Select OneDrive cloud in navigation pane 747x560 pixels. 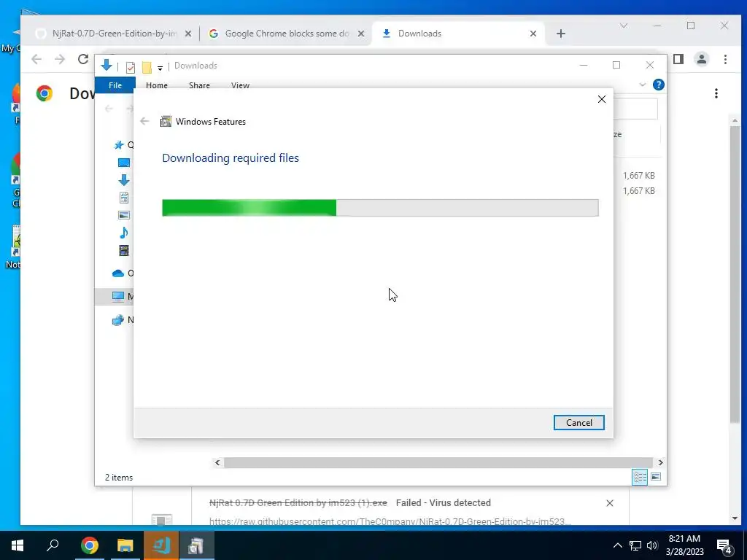click(117, 273)
